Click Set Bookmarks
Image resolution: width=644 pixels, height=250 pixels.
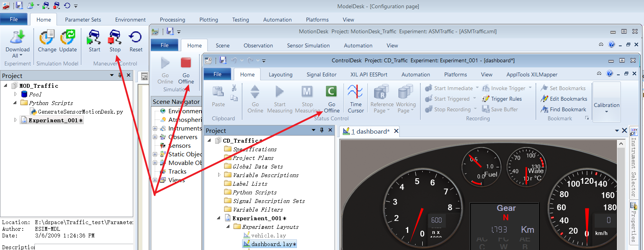(x=563, y=88)
